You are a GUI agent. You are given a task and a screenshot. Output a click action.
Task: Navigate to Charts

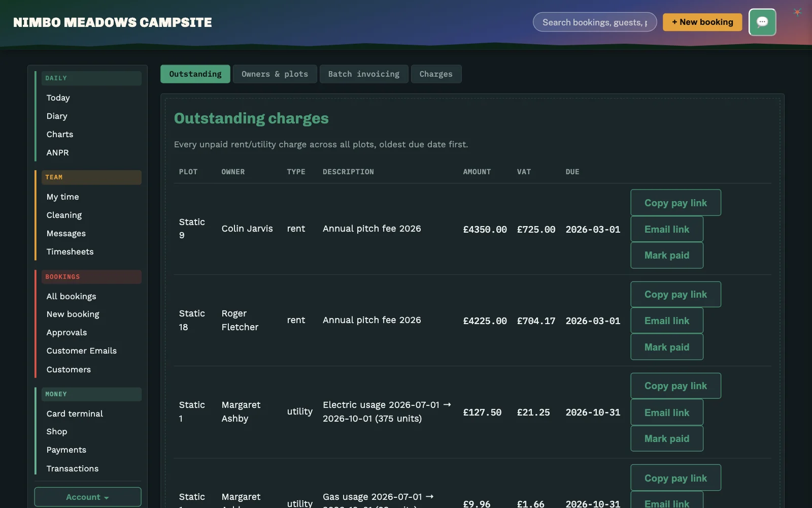(x=60, y=134)
